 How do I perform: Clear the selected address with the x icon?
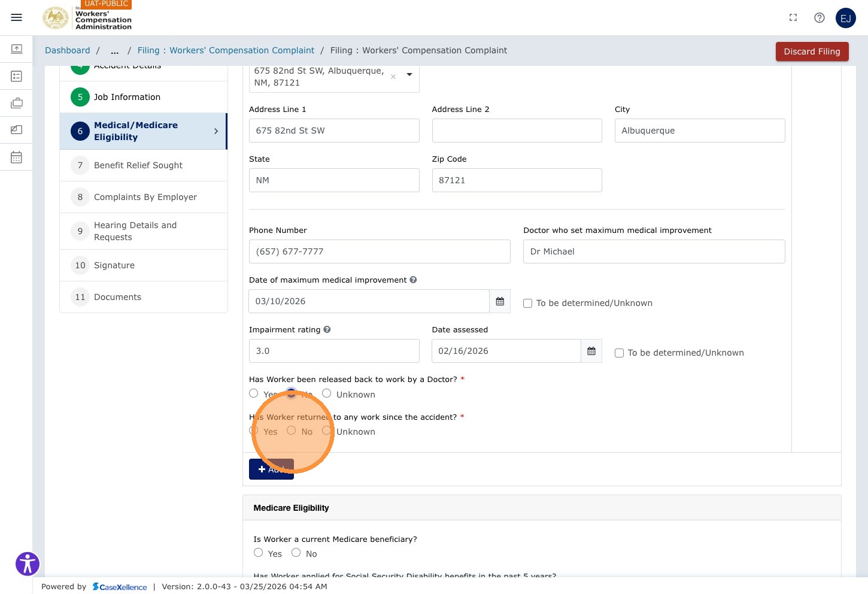tap(393, 77)
